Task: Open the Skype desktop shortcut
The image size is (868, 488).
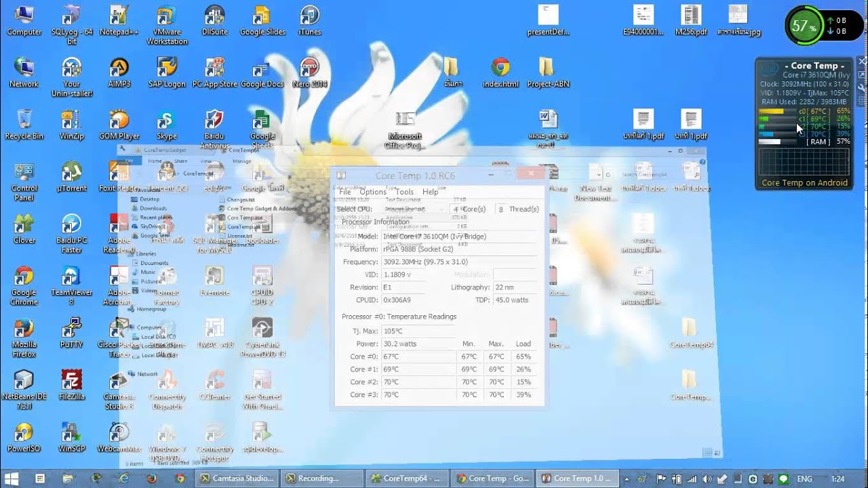Action: pyautogui.click(x=167, y=125)
